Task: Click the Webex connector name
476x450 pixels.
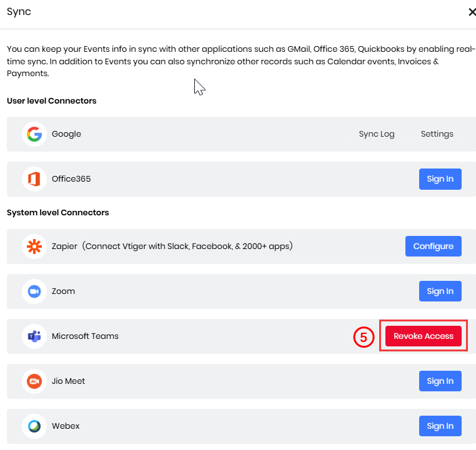Action: [x=66, y=426]
